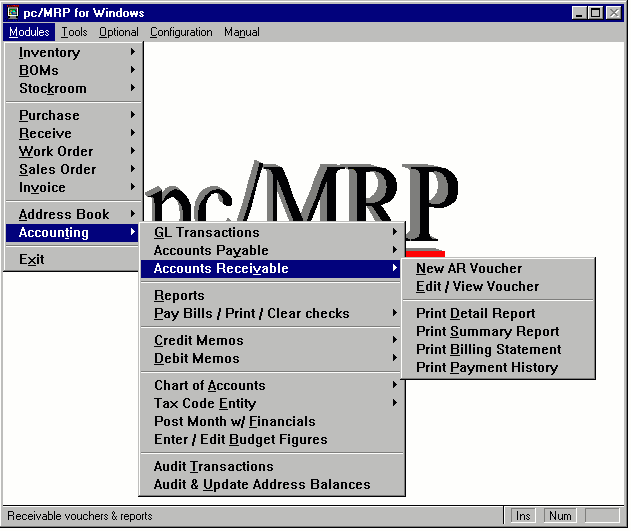
Task: Select Enter / Edit Budget Figures
Action: (x=272, y=439)
